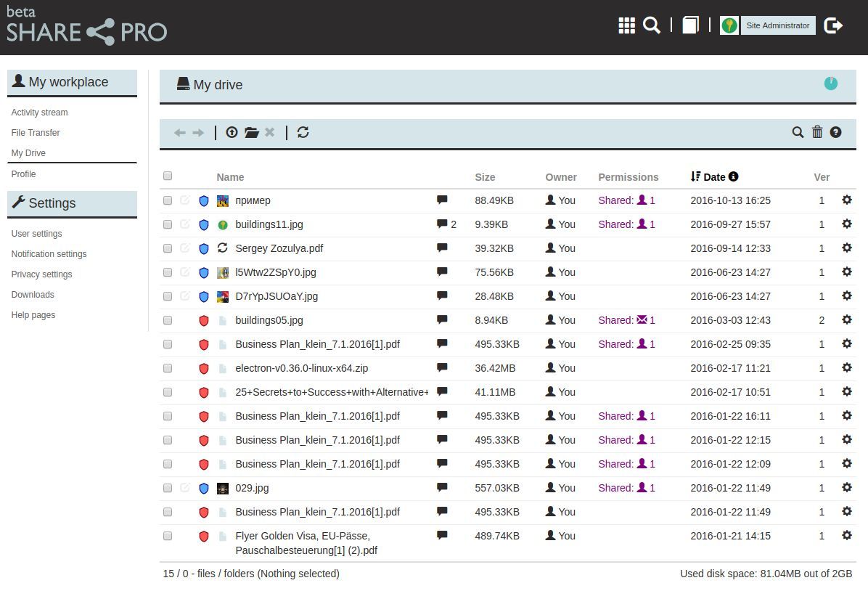Toggle the select-all files checkbox
The image size is (868, 591).
168,176
